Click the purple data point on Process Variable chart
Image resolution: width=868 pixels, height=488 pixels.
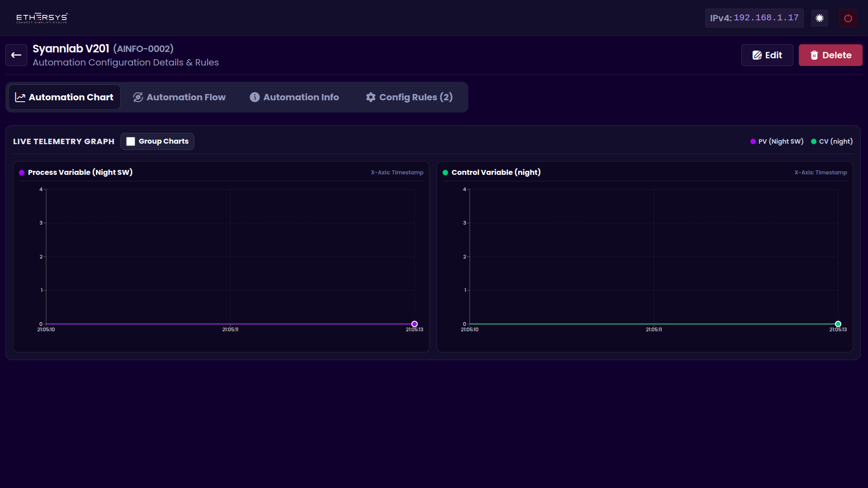415,324
